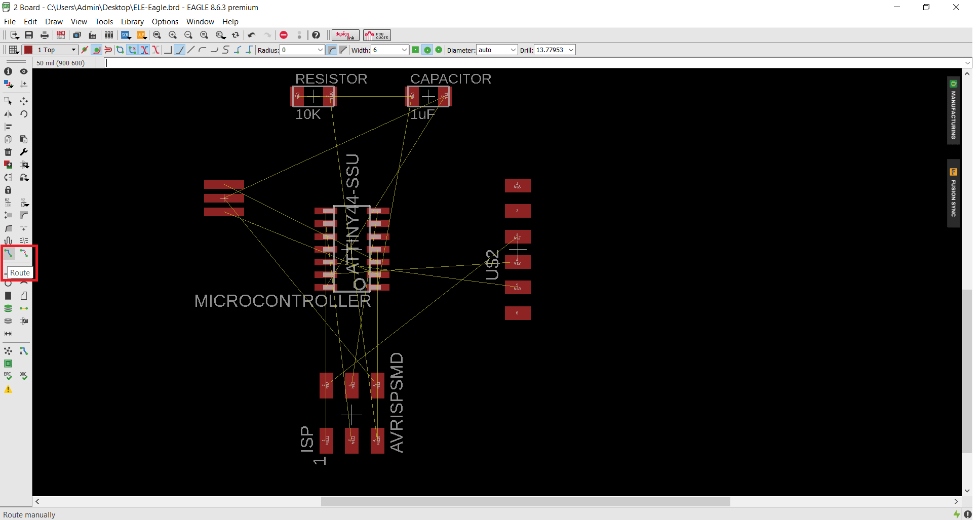Run the Ratsnest tool

tap(8, 351)
